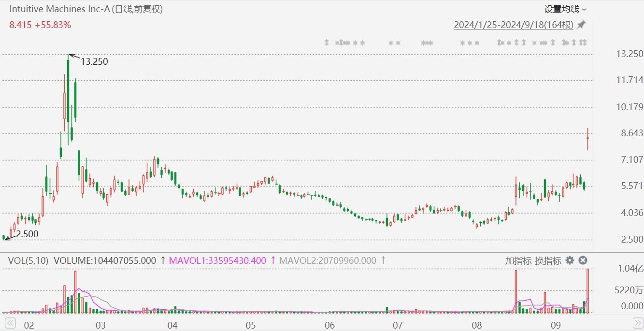The image size is (644, 331).
Task: Click the 07 month label on timeline
Action: pos(397,325)
